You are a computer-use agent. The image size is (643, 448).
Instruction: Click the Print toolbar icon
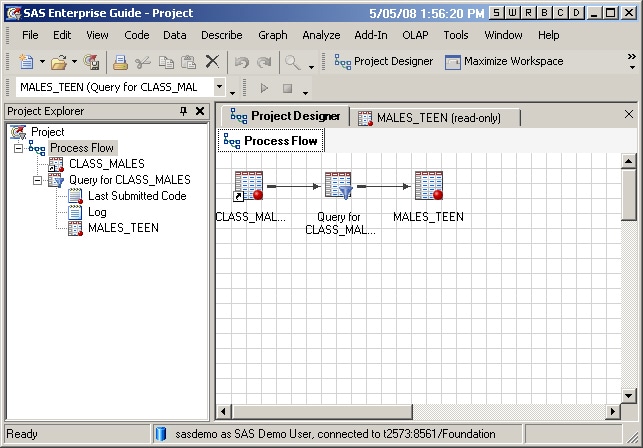120,62
